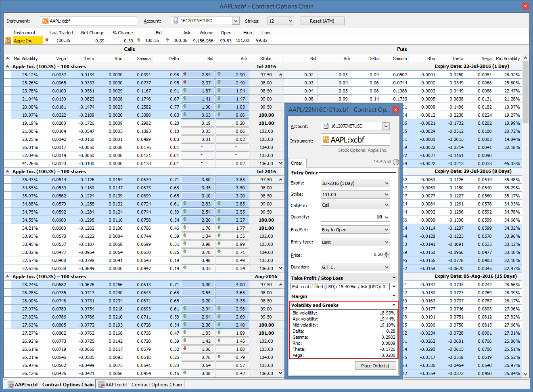Expand the Take Profit / Stop Loss section
This screenshot has height=392, width=533.
click(394, 278)
